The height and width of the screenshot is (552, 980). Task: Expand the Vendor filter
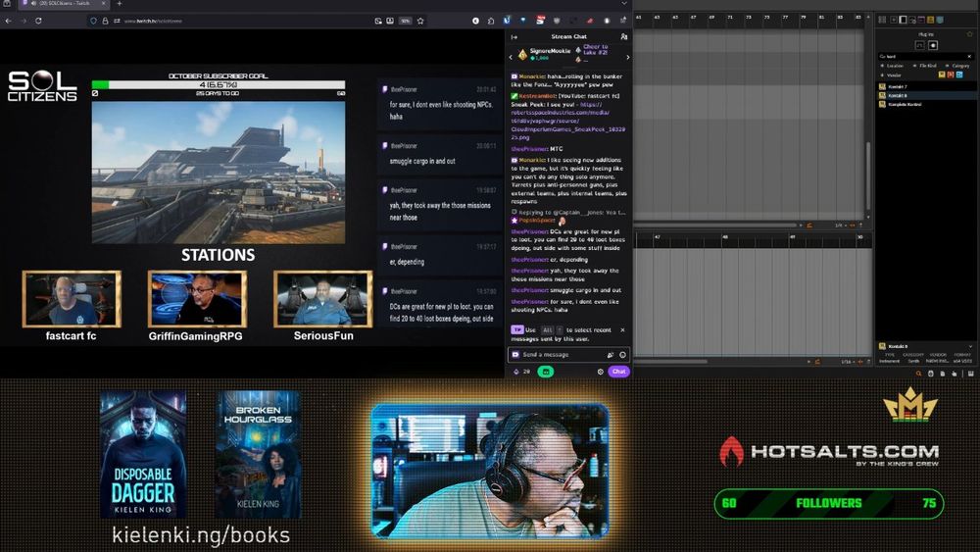(x=891, y=75)
